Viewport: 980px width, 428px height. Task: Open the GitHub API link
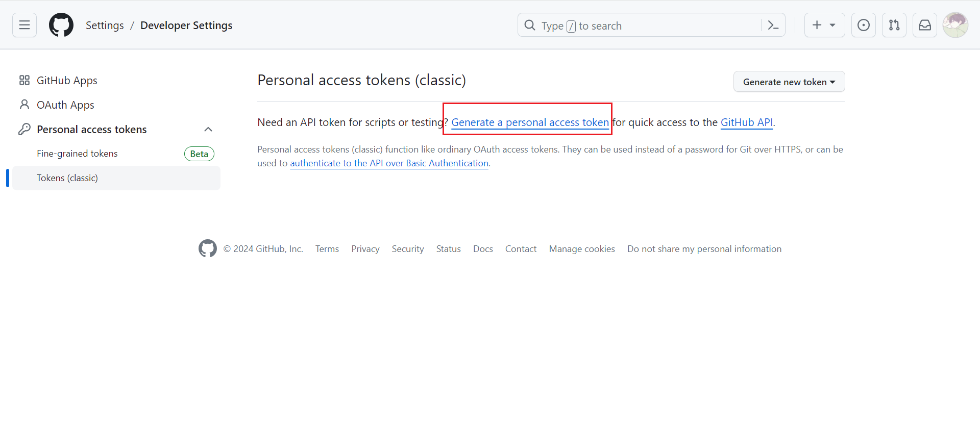[x=747, y=122]
